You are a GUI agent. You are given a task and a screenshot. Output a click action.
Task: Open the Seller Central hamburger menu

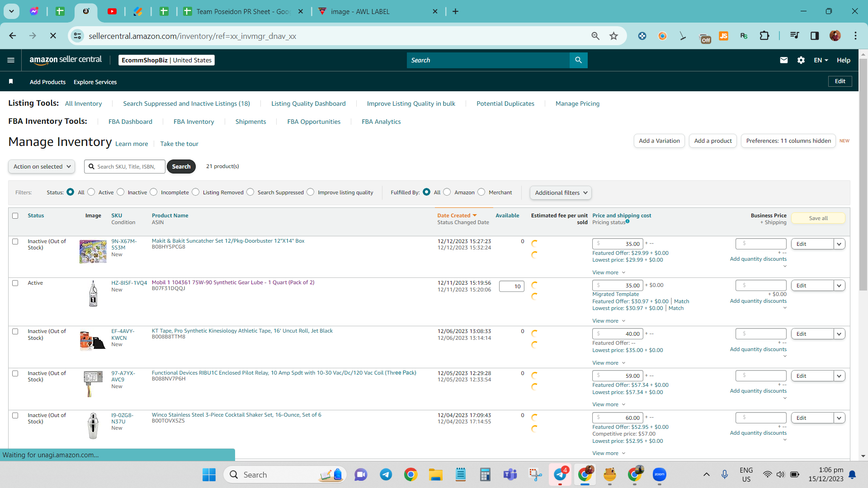11,60
